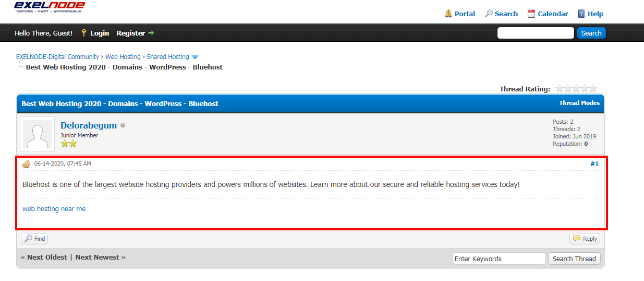644x281 pixels.
Task: Go to EXELNODE-Digital Community breadcrumb
Action: 57,56
